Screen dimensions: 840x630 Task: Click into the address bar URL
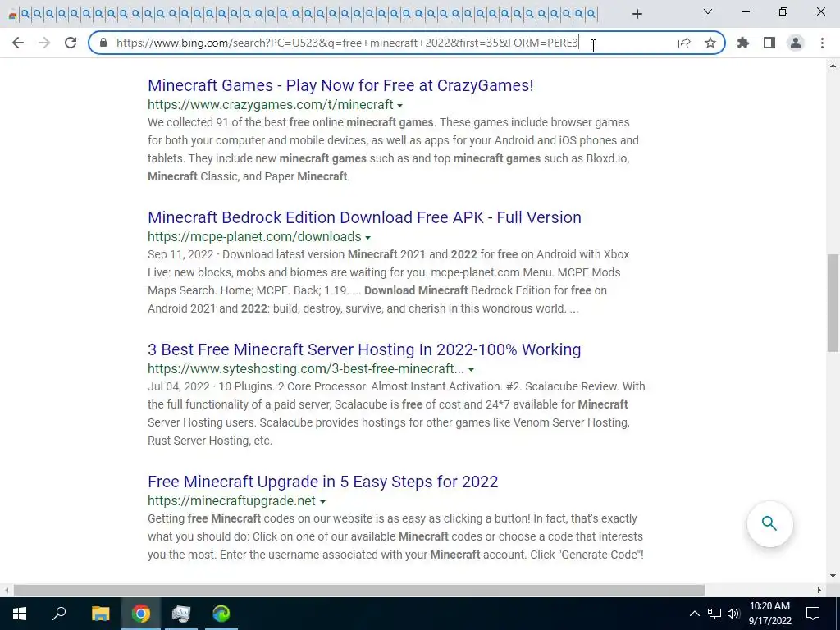point(347,43)
